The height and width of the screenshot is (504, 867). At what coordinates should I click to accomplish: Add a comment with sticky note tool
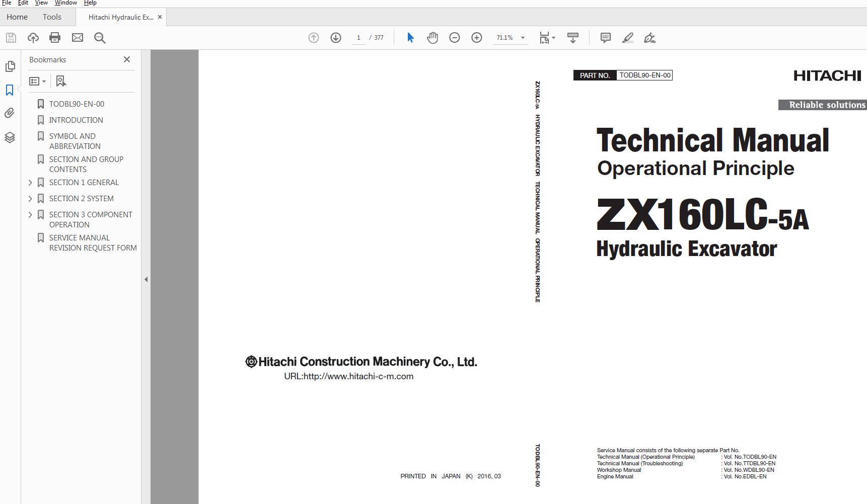coord(606,38)
